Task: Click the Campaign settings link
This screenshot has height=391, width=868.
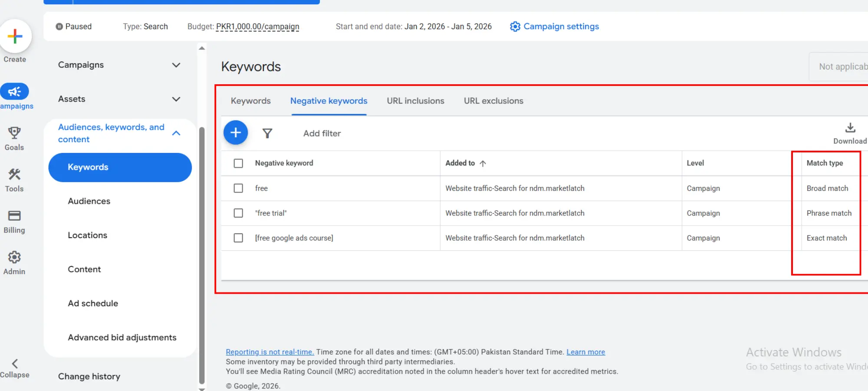Action: 561,27
